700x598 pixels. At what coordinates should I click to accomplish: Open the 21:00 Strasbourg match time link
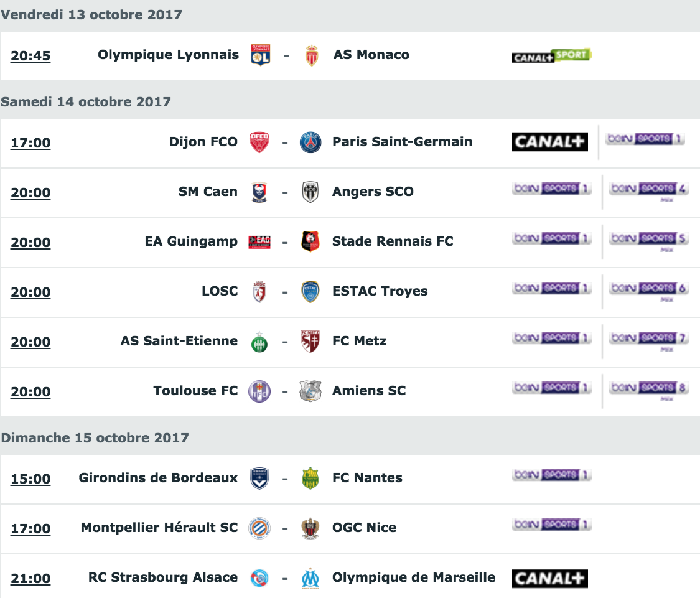point(30,578)
